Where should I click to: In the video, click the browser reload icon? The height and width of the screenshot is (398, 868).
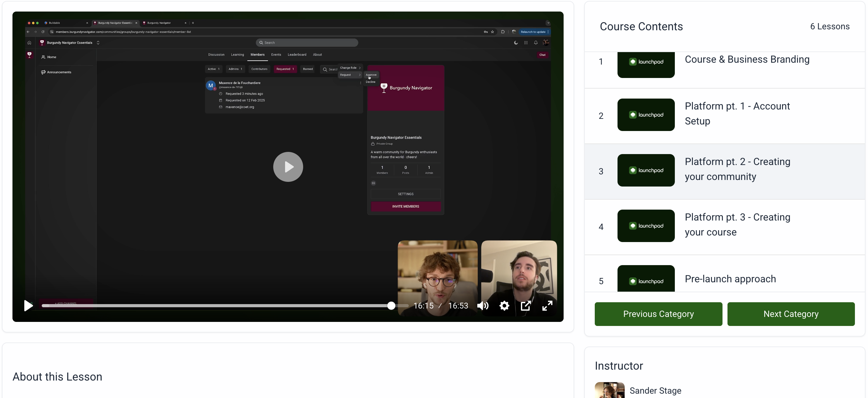[x=43, y=32]
